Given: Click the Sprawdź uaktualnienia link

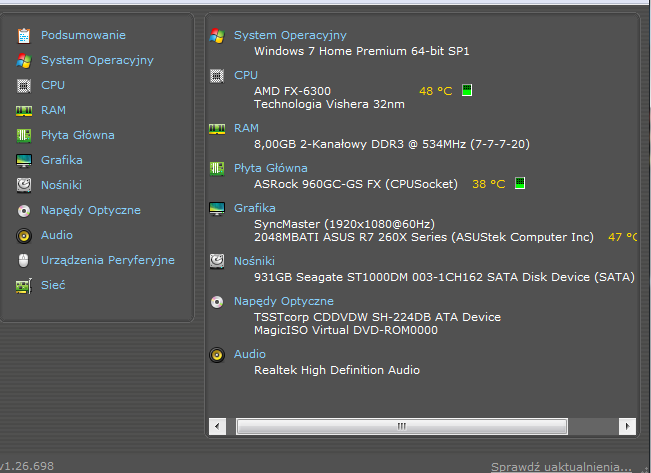Looking at the screenshot, I should click(x=561, y=467).
